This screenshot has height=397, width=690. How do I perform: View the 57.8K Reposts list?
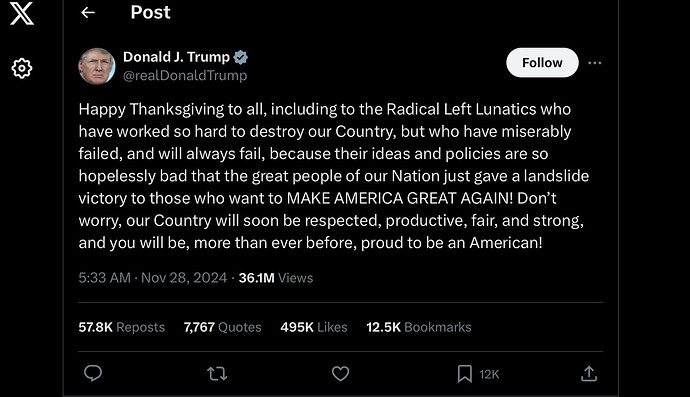pyautogui.click(x=121, y=327)
